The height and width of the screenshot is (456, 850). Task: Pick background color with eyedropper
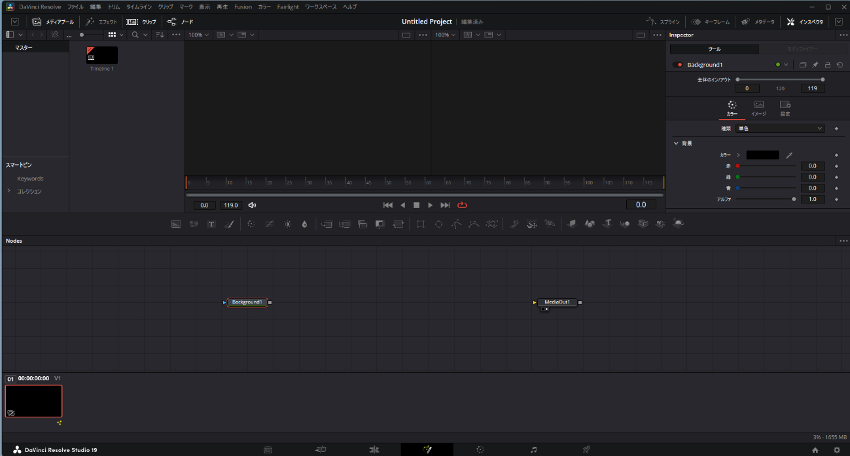(789, 155)
